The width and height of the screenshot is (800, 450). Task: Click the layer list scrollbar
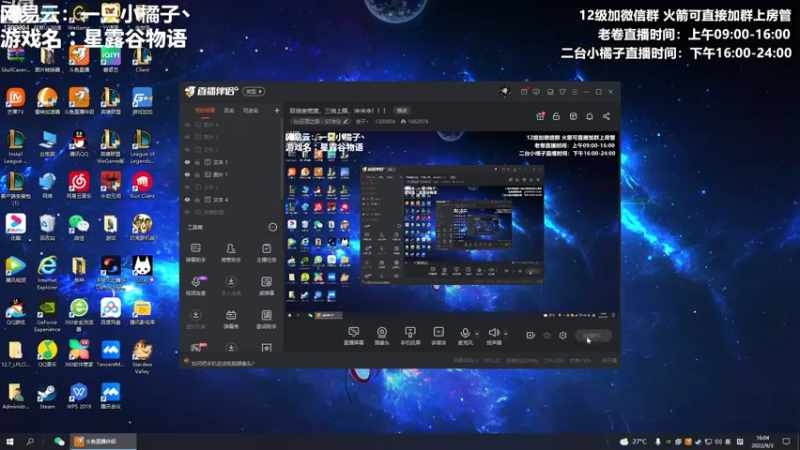tap(282, 158)
